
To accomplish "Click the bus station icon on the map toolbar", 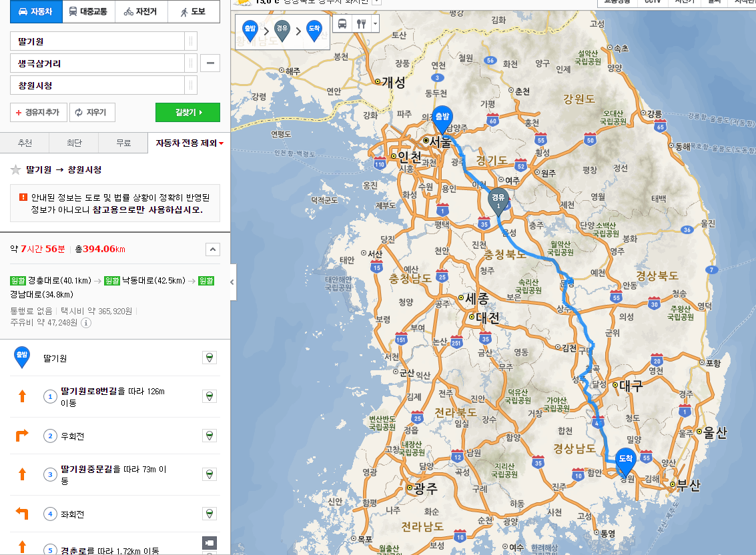I will click(x=342, y=24).
